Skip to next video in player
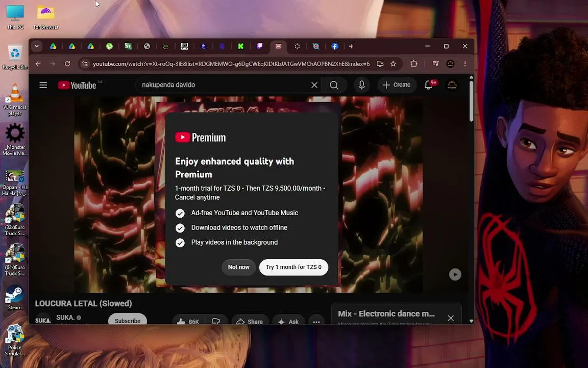This screenshot has height=368, width=588. pyautogui.click(x=455, y=274)
